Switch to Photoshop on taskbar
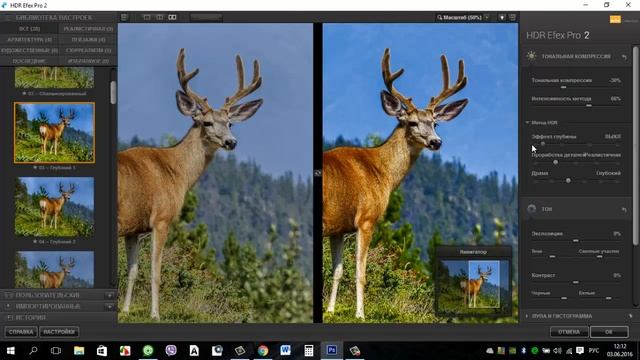This screenshot has width=640, height=360. click(332, 351)
